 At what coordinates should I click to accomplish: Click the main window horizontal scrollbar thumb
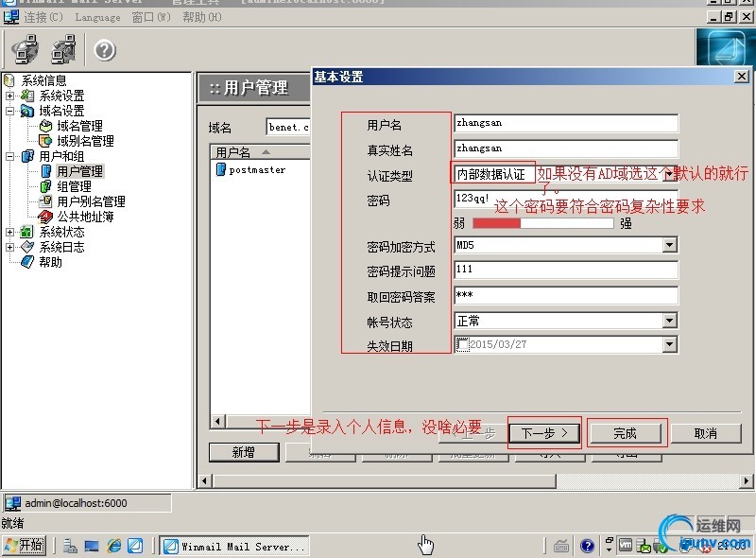pos(385,480)
